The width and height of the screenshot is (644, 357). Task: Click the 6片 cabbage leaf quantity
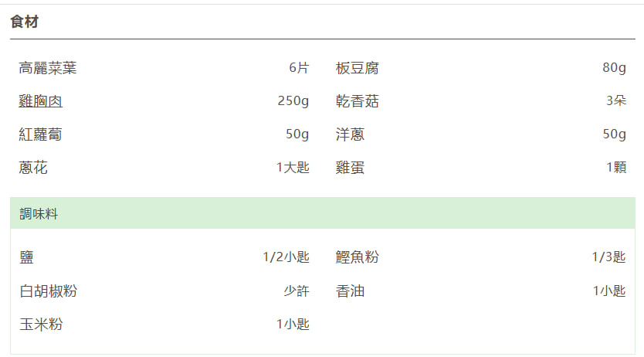pos(299,68)
